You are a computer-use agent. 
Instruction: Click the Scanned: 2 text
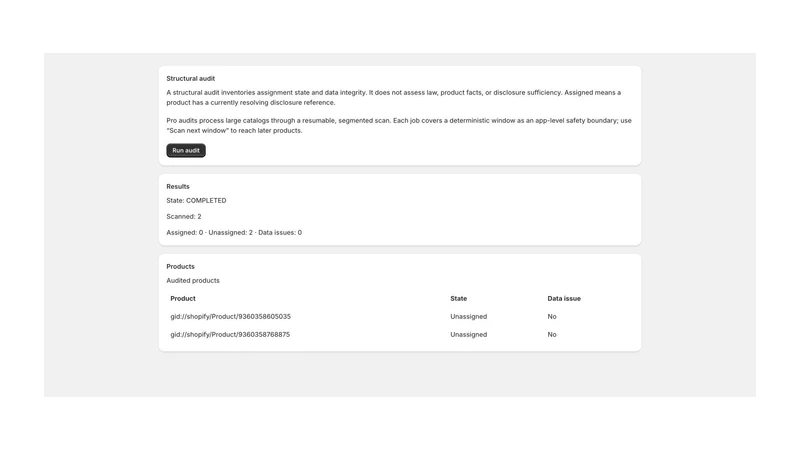point(184,216)
